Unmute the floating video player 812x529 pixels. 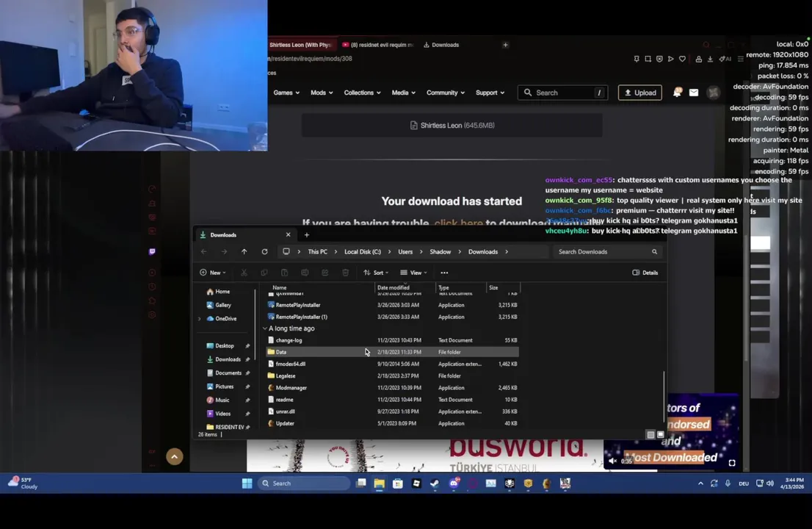(612, 461)
